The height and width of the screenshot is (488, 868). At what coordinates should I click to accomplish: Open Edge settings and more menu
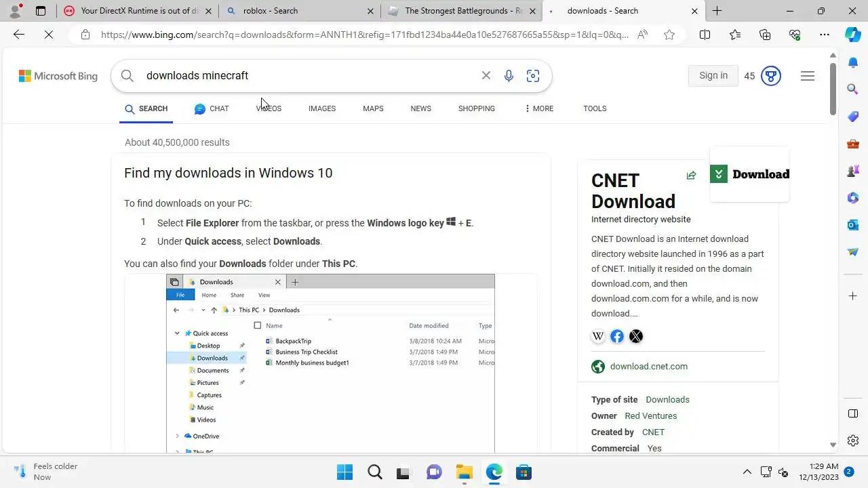click(825, 35)
